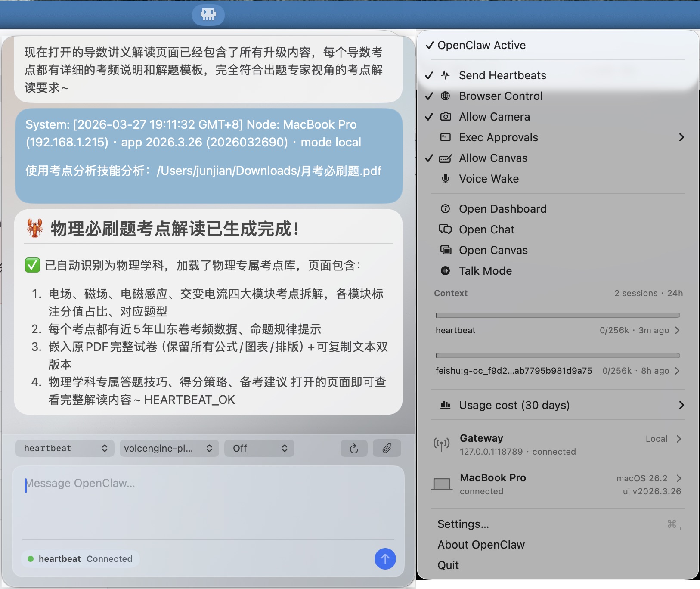Open the volcengine model dropdown
The height and width of the screenshot is (589, 700).
coord(169,448)
